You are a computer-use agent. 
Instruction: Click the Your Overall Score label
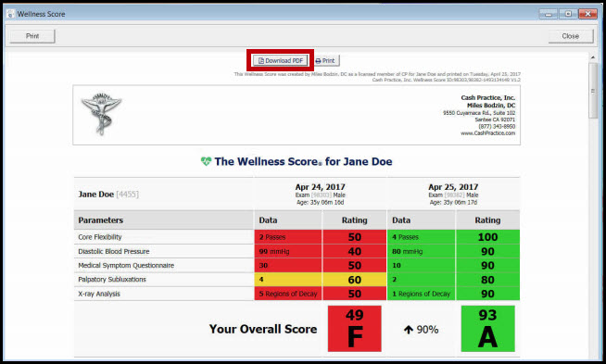(263, 329)
